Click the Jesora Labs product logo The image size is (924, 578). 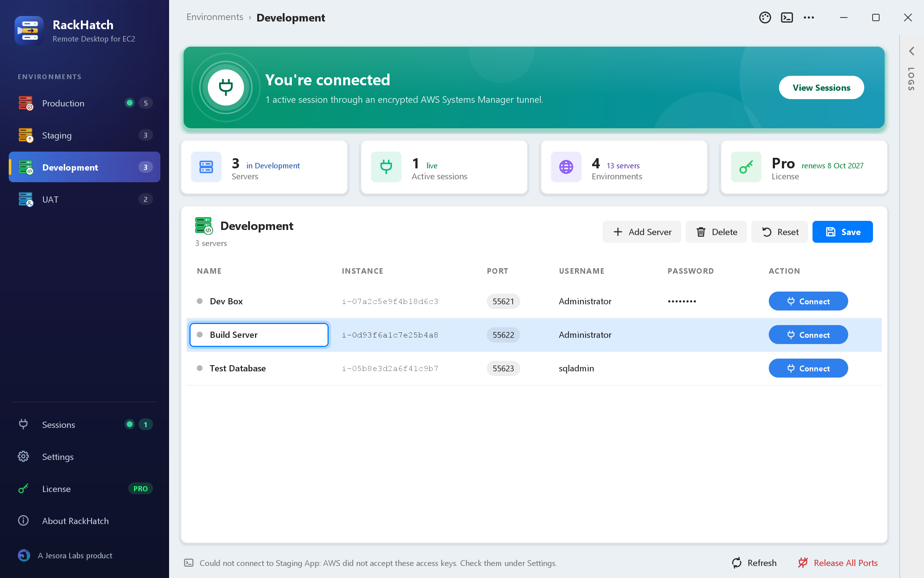pyautogui.click(x=24, y=555)
